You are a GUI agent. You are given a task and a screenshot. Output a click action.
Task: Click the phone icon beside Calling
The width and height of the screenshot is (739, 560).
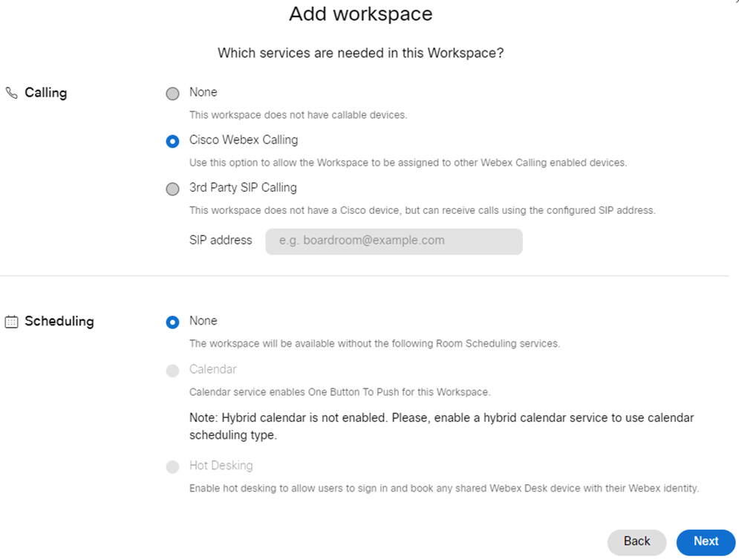[x=11, y=94]
